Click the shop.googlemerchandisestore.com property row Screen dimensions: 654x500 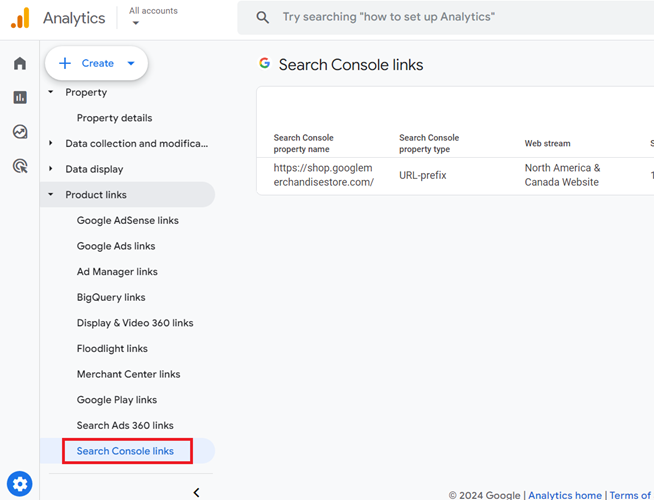[x=455, y=175]
